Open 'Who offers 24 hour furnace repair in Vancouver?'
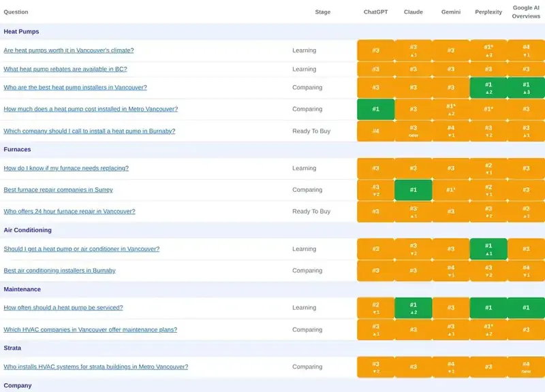545x392 pixels. tap(69, 212)
